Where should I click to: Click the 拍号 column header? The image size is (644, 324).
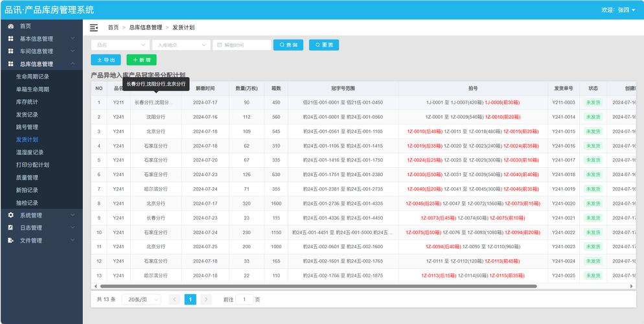(x=473, y=89)
